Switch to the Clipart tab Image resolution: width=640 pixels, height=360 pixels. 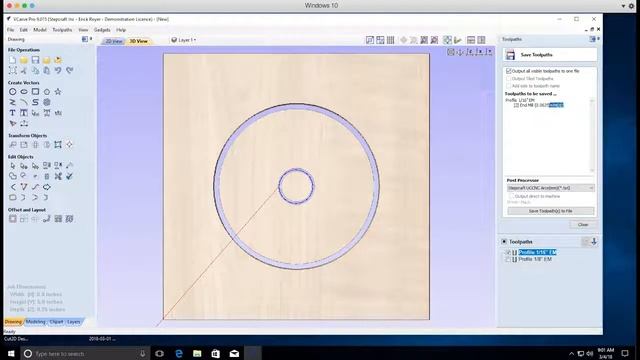coord(56,322)
